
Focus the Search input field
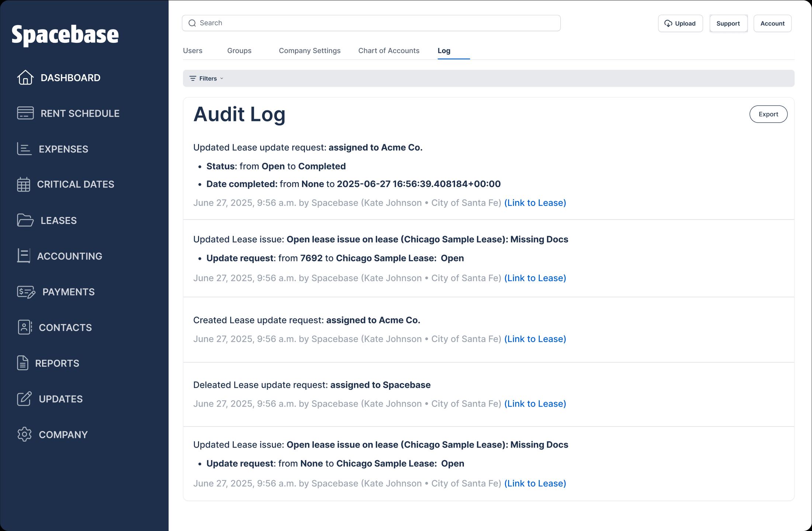pos(371,23)
